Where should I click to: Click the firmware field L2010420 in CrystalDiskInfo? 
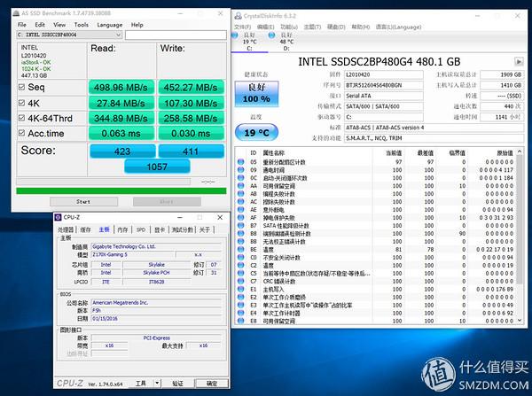pos(384,74)
